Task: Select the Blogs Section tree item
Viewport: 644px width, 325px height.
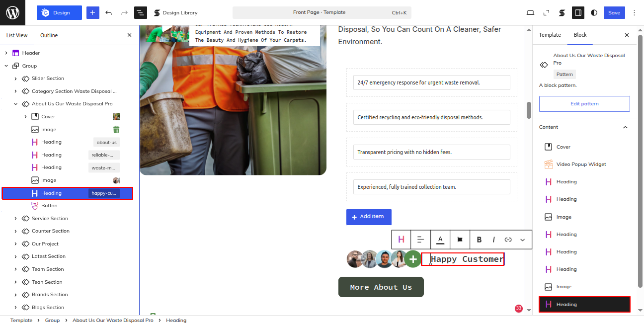Action: tap(48, 307)
